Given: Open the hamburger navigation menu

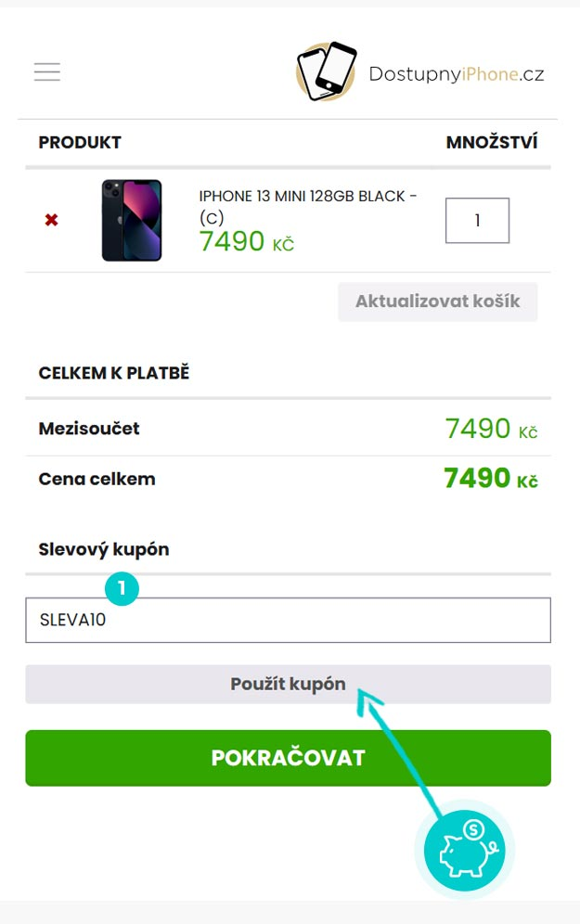Looking at the screenshot, I should (x=47, y=71).
